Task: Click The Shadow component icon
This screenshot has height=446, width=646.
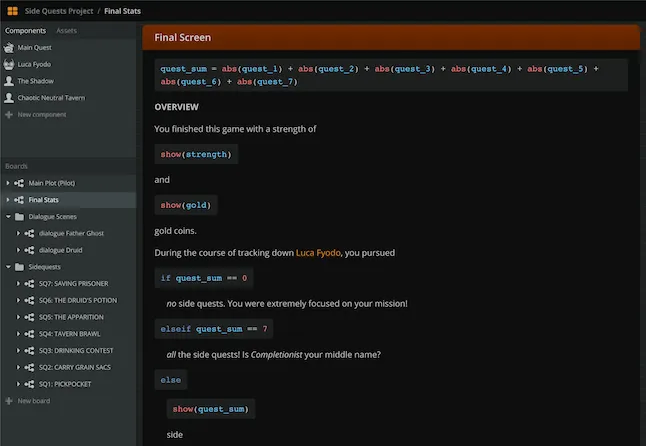Action: (x=9, y=81)
